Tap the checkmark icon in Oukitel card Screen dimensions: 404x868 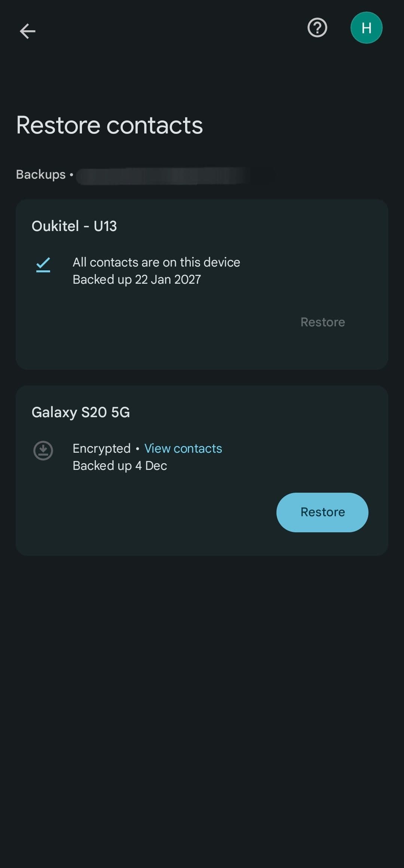(x=43, y=265)
